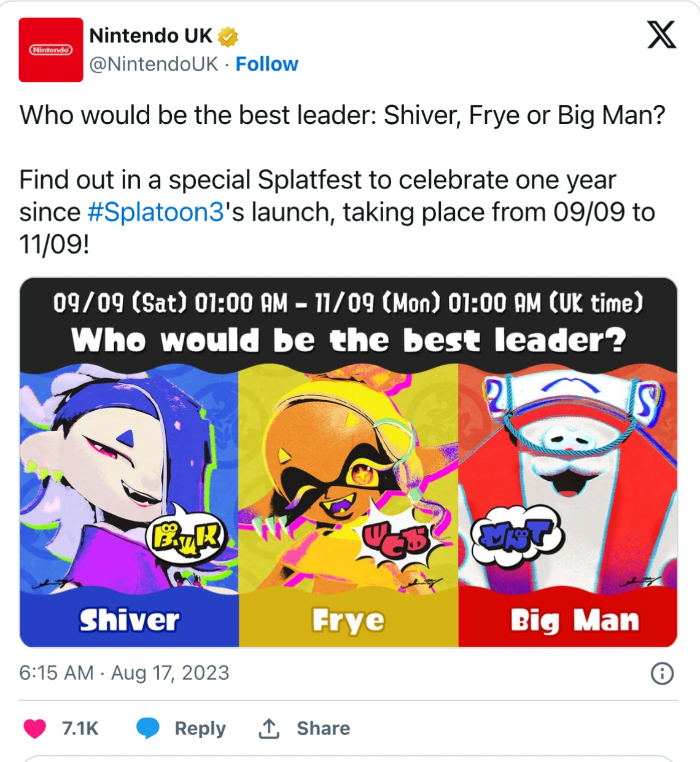Open the info circle icon near the timestamp
700x762 pixels.
pyautogui.click(x=662, y=673)
